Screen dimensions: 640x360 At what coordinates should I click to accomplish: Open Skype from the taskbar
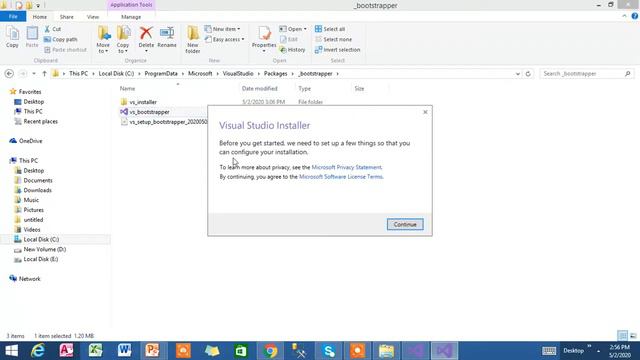pos(329,351)
